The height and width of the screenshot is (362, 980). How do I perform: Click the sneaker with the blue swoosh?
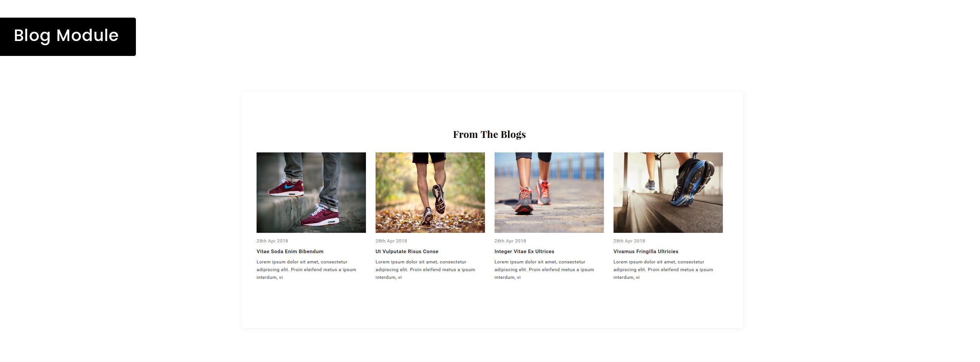(x=286, y=188)
